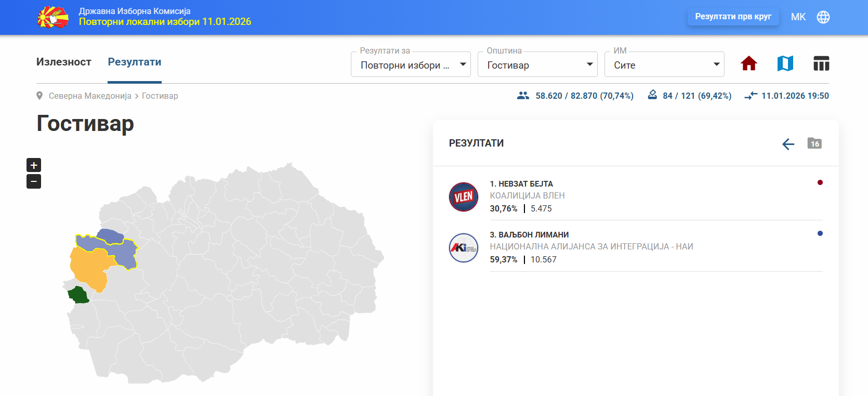Click the State Election Commission logo
868x396 pixels.
pos(53,17)
